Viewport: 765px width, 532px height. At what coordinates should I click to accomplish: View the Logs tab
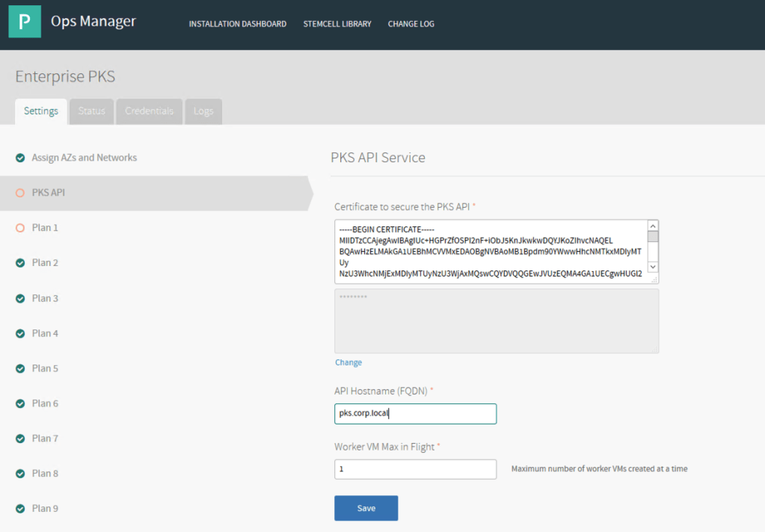click(203, 111)
